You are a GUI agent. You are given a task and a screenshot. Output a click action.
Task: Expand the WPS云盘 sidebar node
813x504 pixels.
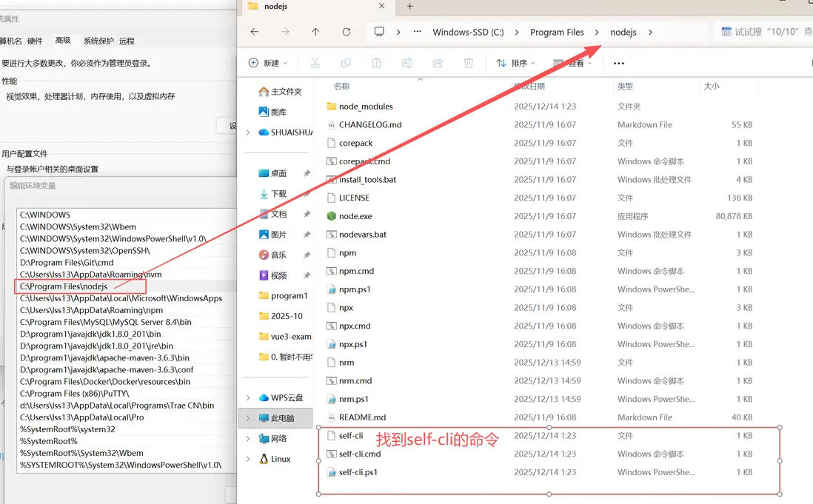[248, 398]
